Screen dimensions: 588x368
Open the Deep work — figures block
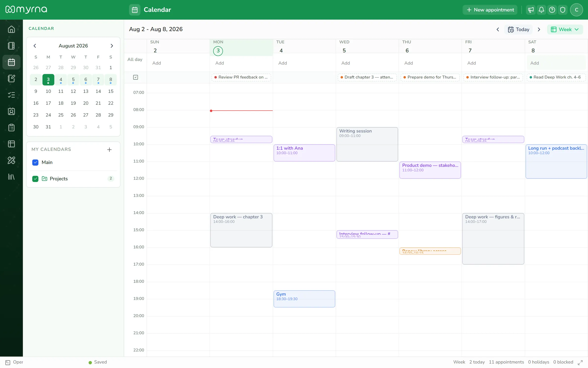[493, 239]
